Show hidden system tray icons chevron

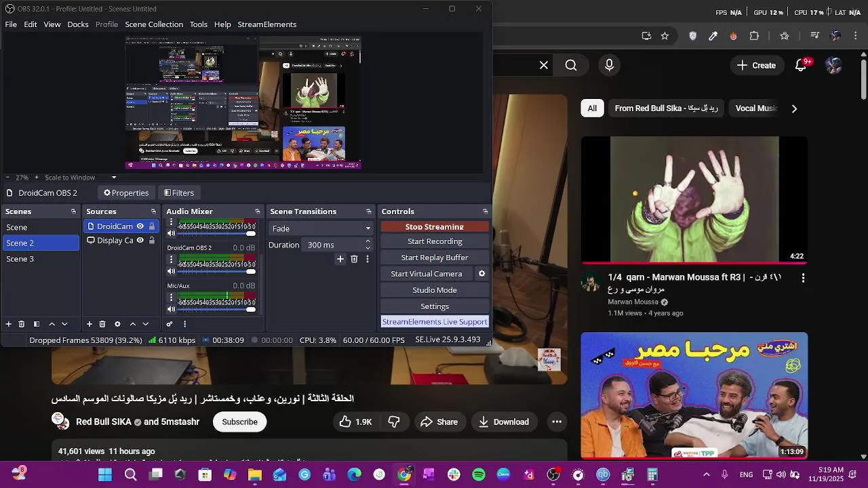[x=707, y=474]
